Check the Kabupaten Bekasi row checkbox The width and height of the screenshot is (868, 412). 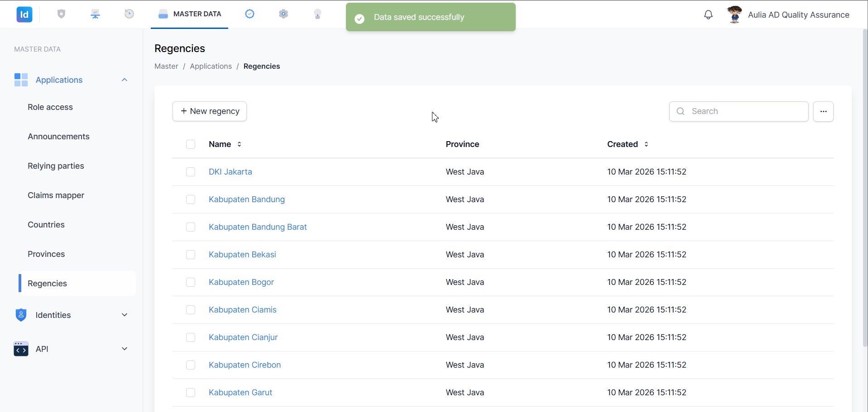pos(191,255)
